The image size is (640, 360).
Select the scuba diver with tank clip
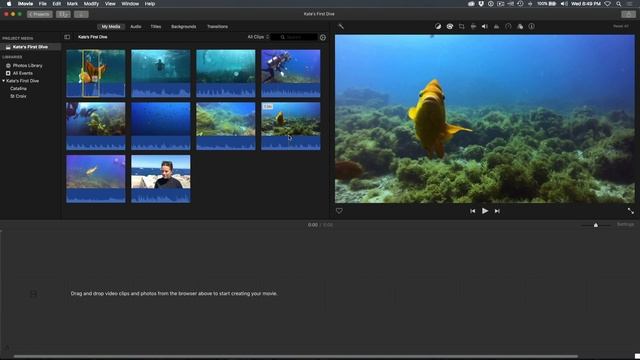[291, 73]
